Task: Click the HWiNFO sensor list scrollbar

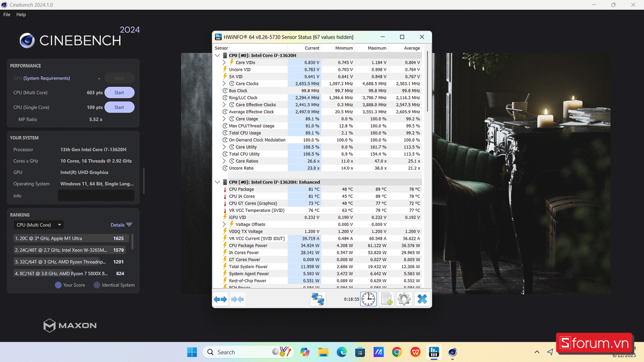Action: tap(428, 80)
